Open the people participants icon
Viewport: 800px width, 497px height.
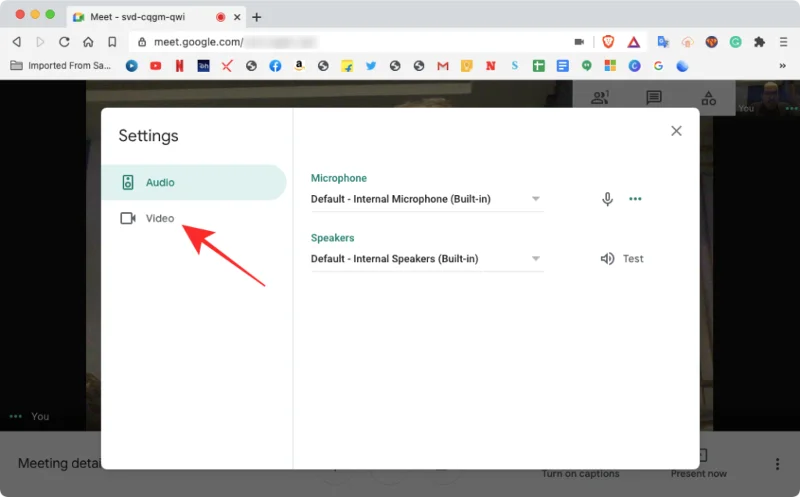coord(600,98)
